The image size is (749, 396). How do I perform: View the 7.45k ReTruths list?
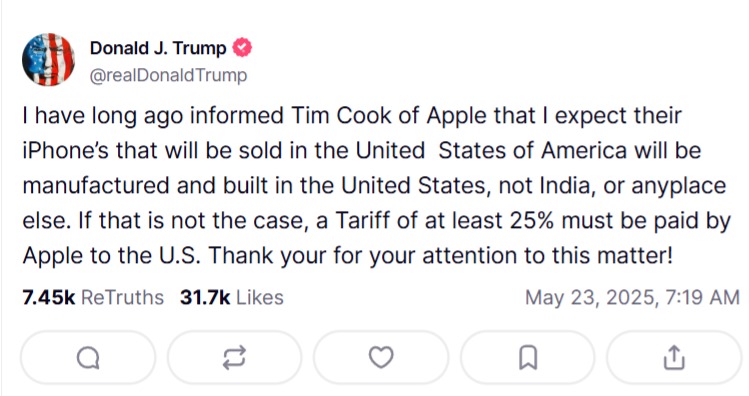[93, 298]
